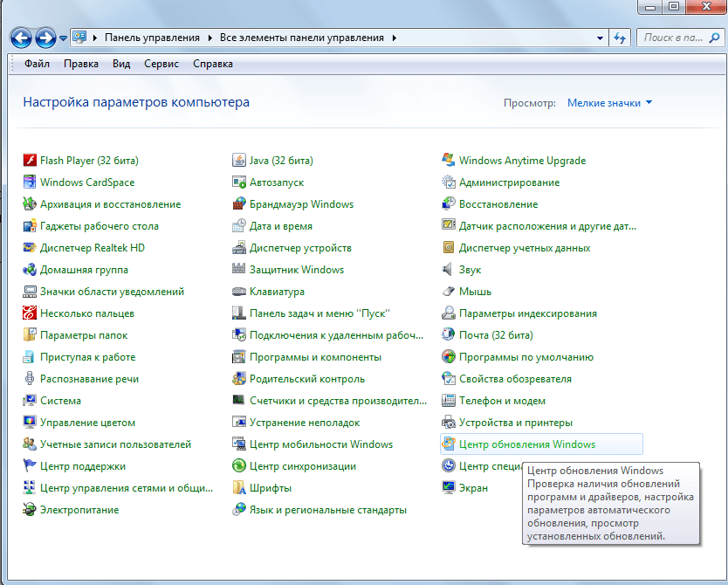The image size is (728, 585).
Task: Open the Телефон и модем link
Action: pos(502,401)
